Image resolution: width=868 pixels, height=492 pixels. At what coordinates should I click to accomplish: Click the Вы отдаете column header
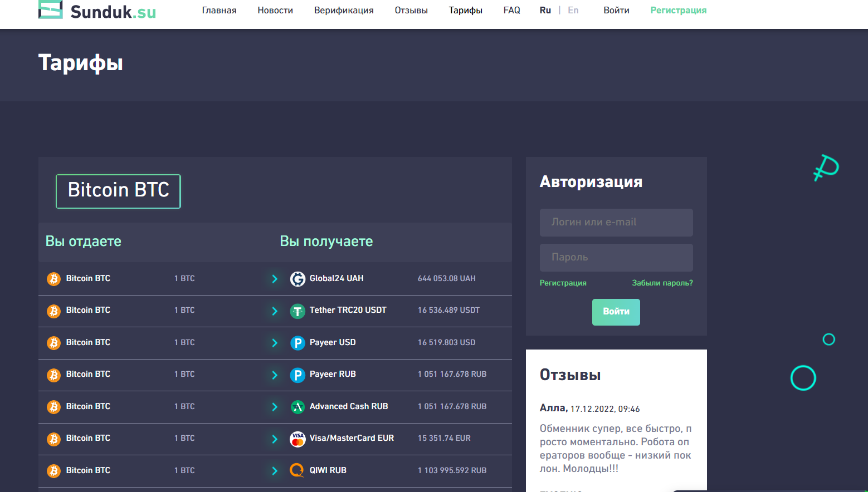(x=83, y=241)
